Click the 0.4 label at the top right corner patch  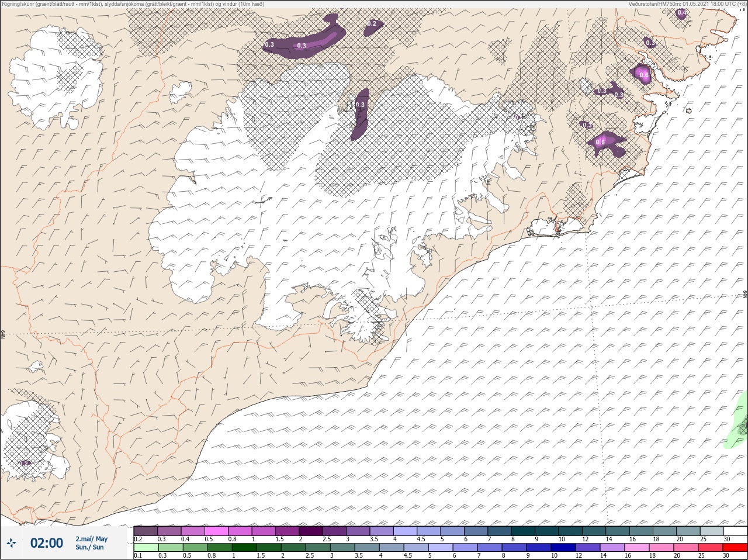tap(681, 12)
